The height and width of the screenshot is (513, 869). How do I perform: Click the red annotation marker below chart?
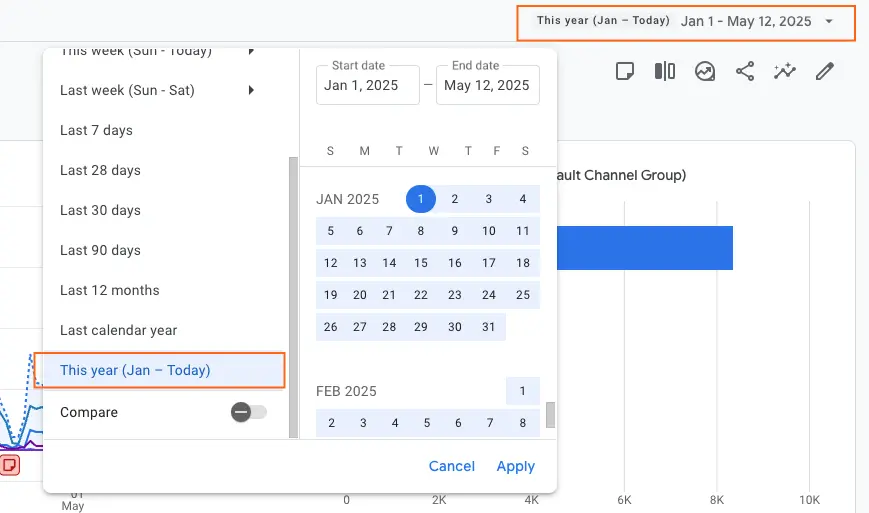[10, 465]
